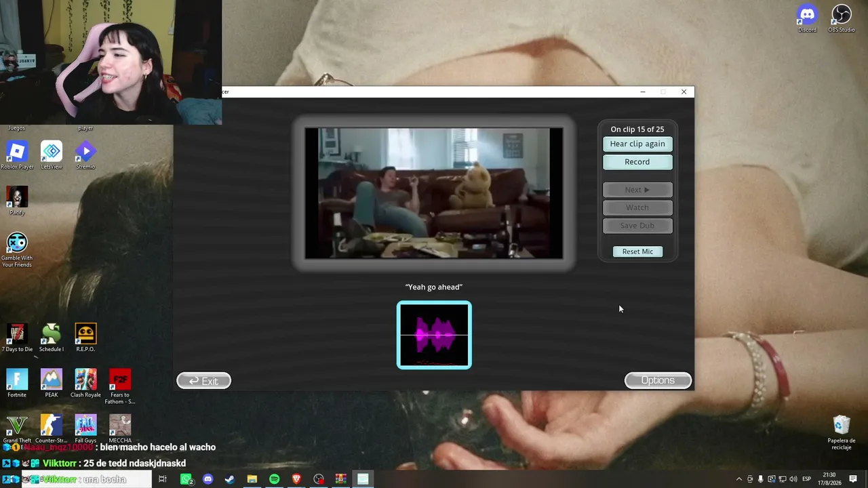Open Steam from the taskbar
This screenshot has height=488, width=868.
pyautogui.click(x=230, y=479)
